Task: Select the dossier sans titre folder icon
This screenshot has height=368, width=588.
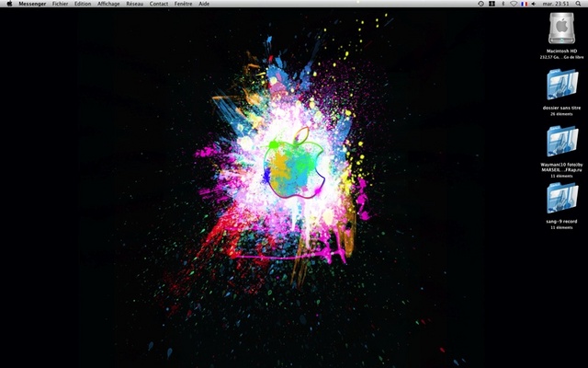Action: click(x=562, y=84)
